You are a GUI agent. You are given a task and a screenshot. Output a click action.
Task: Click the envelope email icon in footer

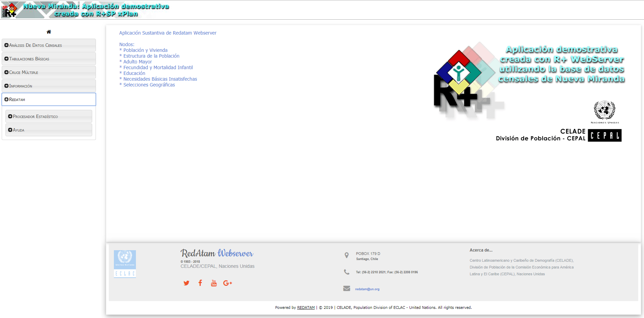point(346,289)
